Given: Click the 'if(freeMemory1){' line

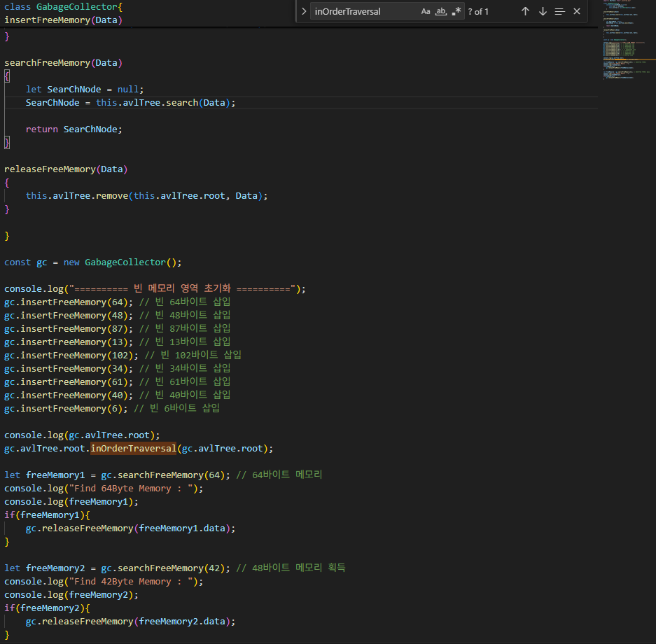Looking at the screenshot, I should (47, 515).
